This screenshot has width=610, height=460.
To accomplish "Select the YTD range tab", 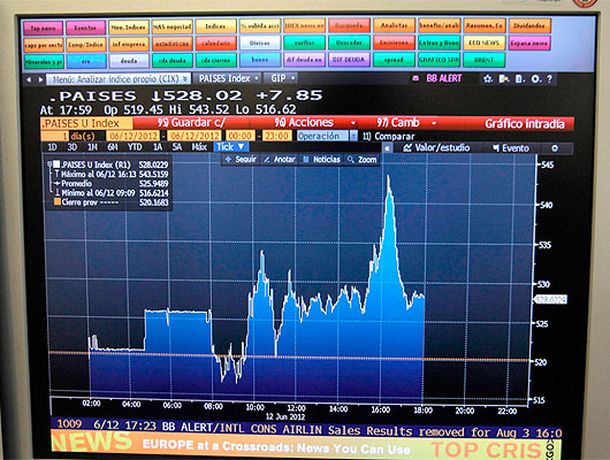I will [x=135, y=147].
